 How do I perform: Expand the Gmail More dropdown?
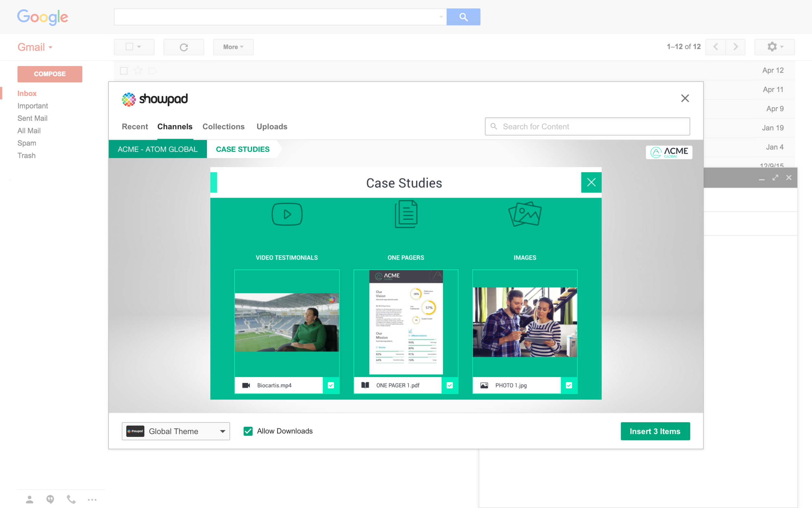pos(233,47)
